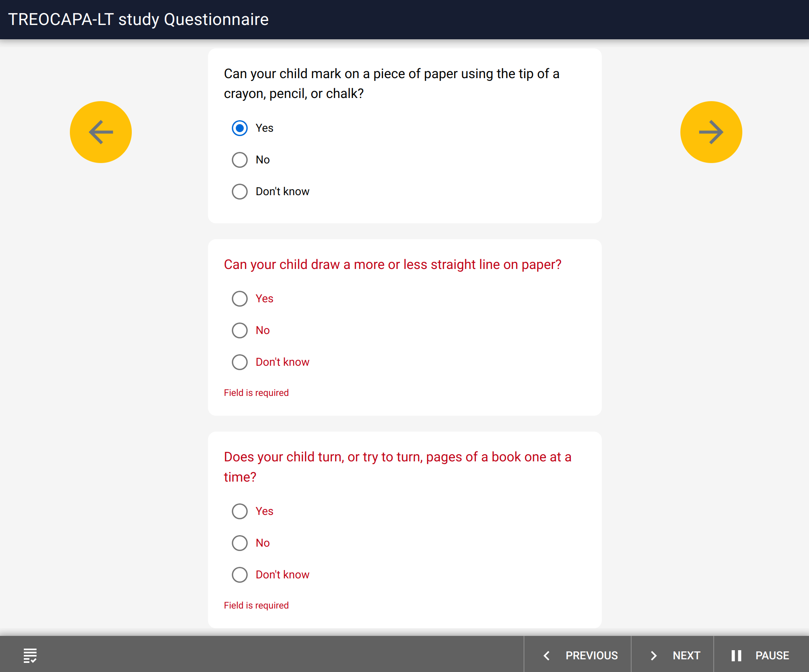Choose Don't know for straight line question

240,362
